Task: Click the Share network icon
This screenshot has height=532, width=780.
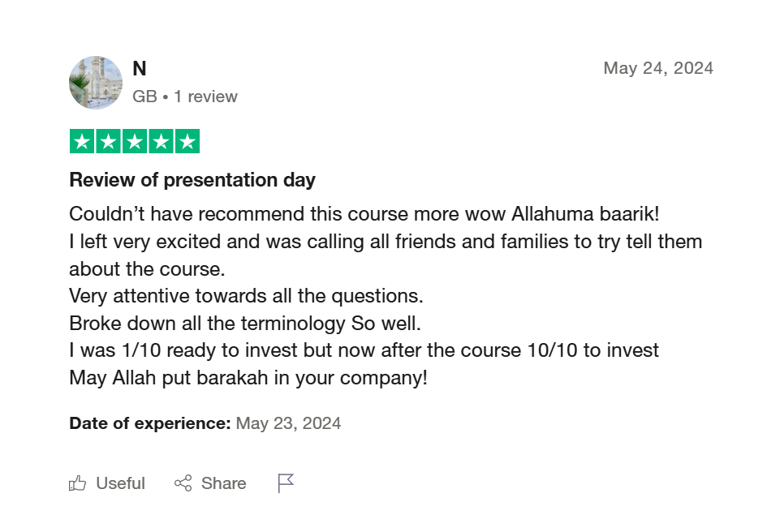Action: pos(183,483)
